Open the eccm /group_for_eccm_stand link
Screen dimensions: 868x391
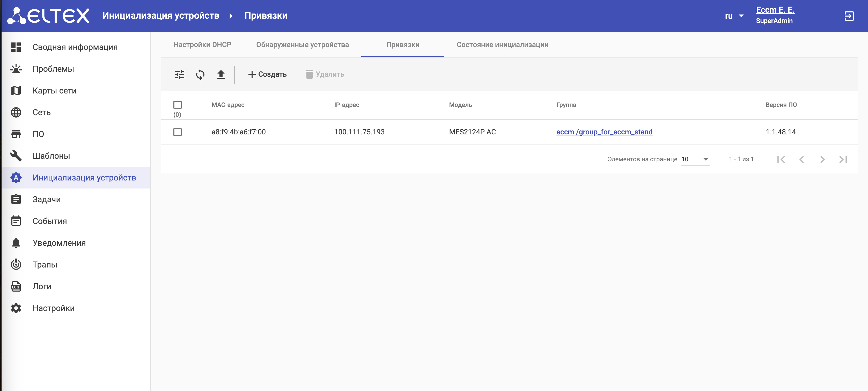click(604, 132)
